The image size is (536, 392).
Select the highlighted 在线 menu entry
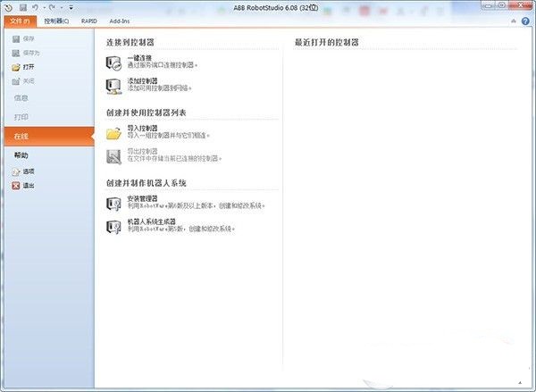(x=49, y=137)
